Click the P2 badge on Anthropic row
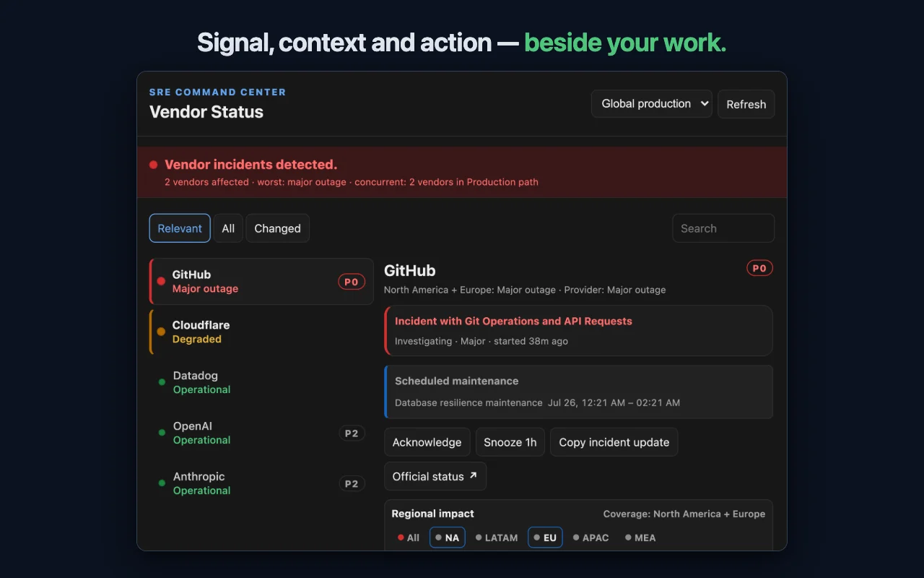The width and height of the screenshot is (924, 578). 352,484
